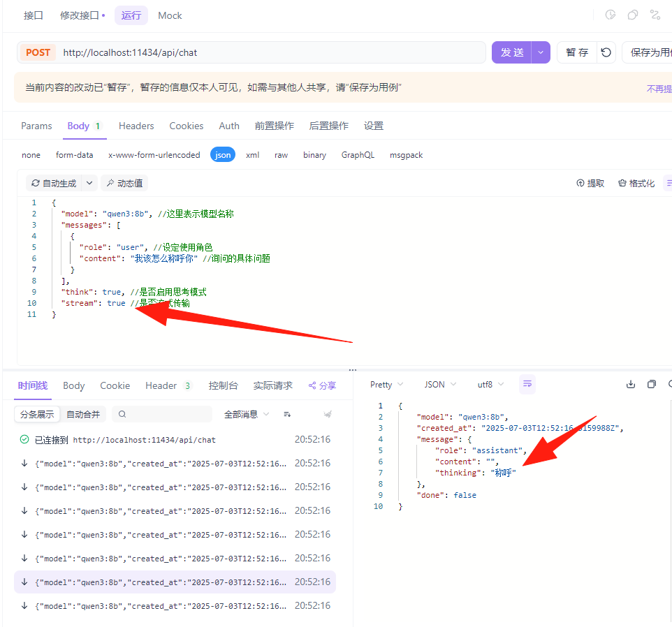Viewport: 672px width, 627px height.
Task: Open the 实际请求 tab
Action: 273,385
